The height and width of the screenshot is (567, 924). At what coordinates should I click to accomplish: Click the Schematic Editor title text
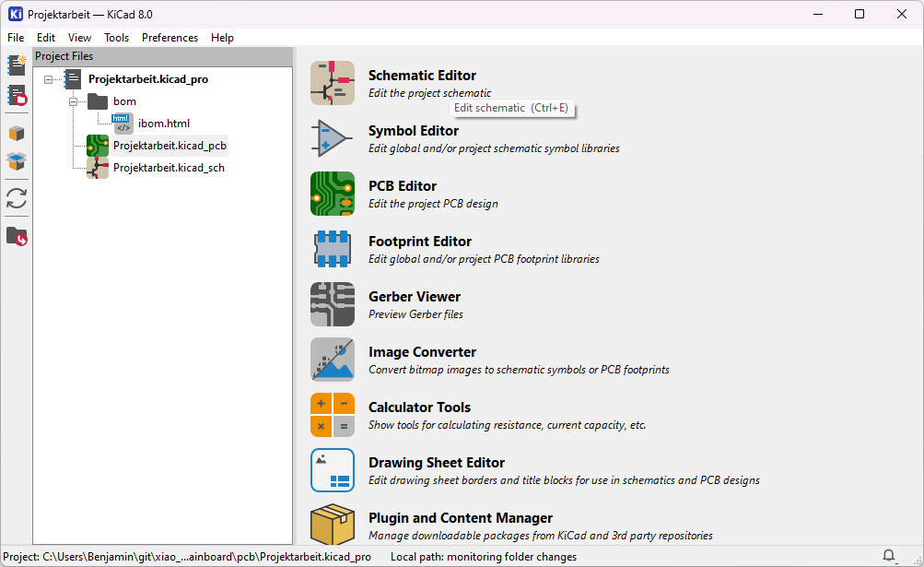pyautogui.click(x=422, y=76)
